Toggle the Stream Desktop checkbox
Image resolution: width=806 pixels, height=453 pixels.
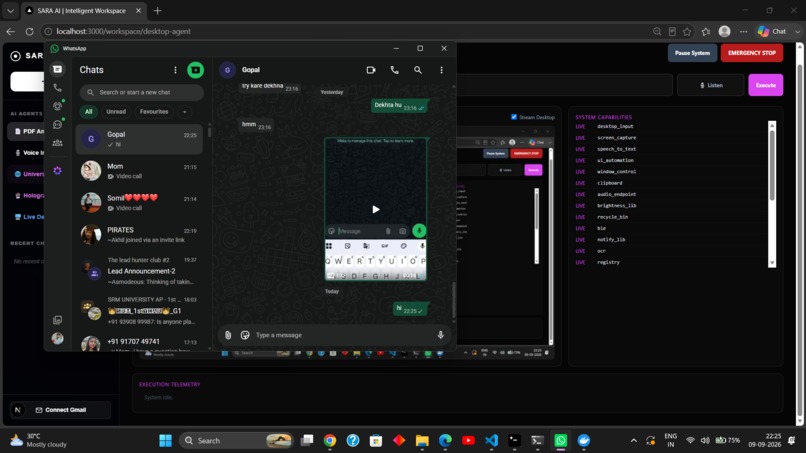[x=514, y=117]
